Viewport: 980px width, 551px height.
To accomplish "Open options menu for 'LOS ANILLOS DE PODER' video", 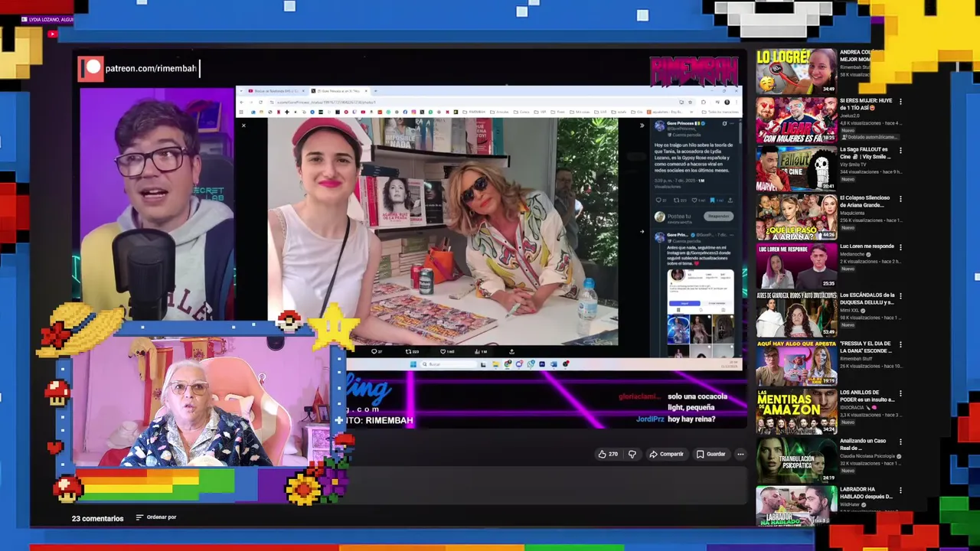I will pyautogui.click(x=900, y=393).
